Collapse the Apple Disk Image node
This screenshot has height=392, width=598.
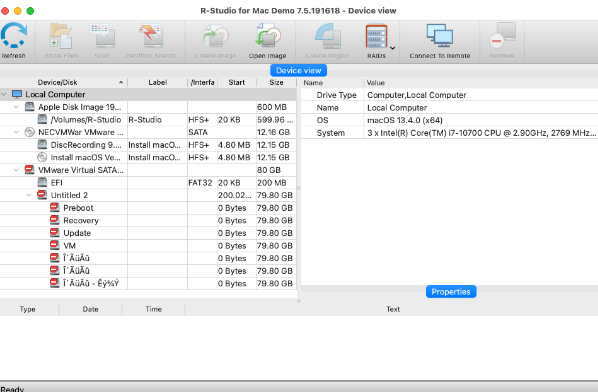click(x=16, y=107)
